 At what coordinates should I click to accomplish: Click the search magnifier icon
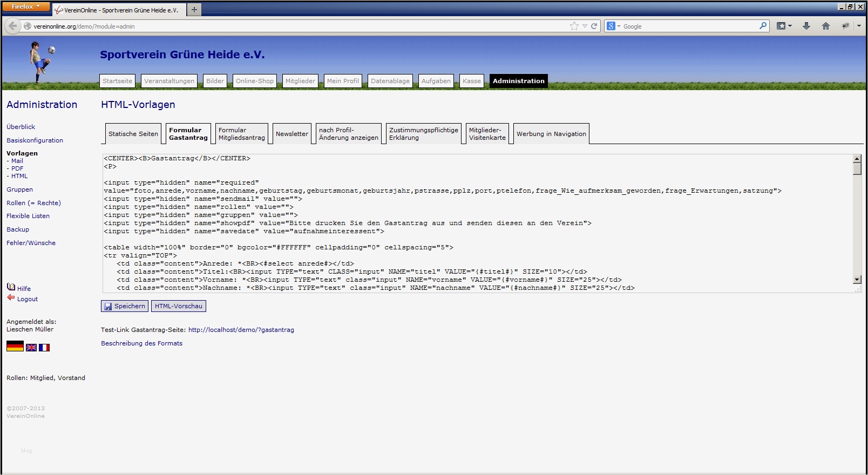(x=763, y=25)
